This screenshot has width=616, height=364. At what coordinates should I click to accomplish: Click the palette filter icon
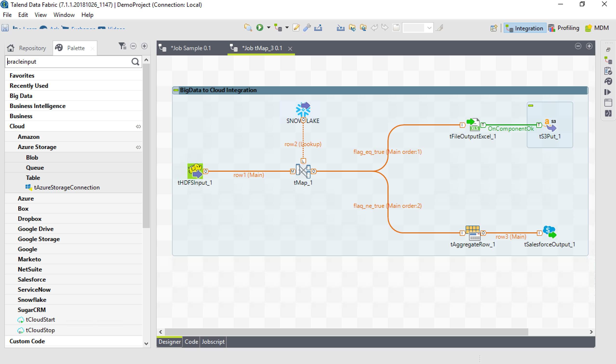(x=122, y=46)
